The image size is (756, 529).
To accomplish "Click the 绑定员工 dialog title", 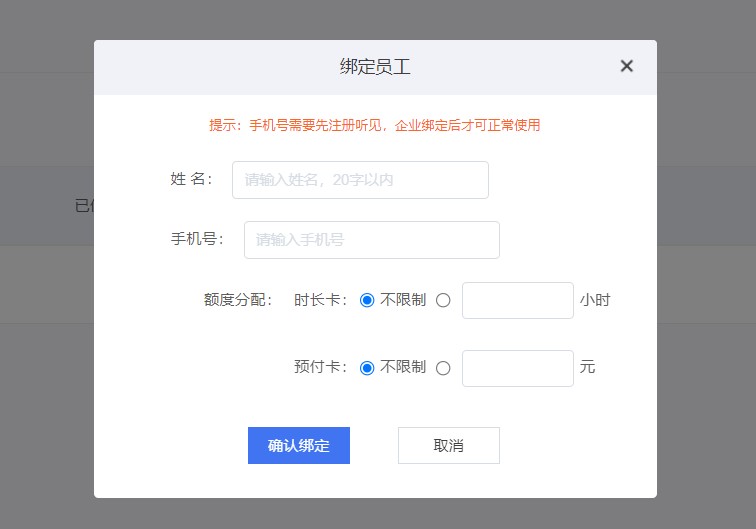I will coord(375,67).
